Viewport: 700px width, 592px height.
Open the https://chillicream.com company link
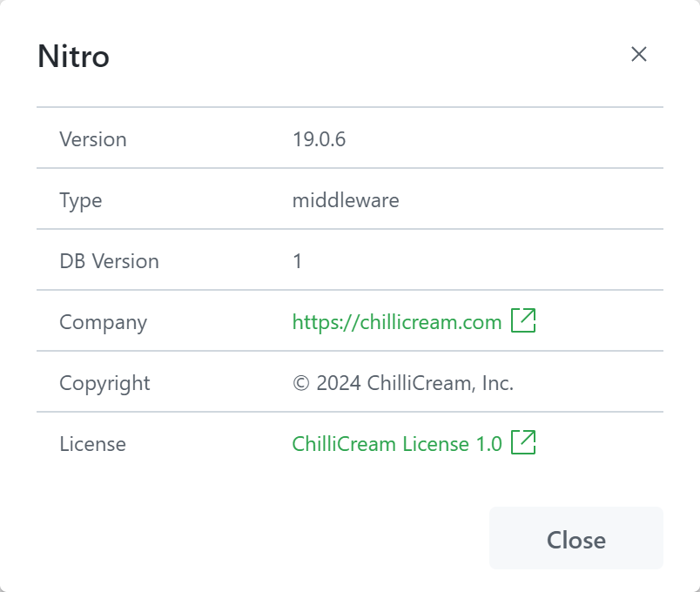(x=397, y=322)
